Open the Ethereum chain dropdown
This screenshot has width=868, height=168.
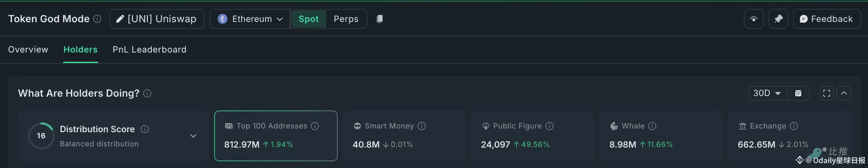coord(250,19)
